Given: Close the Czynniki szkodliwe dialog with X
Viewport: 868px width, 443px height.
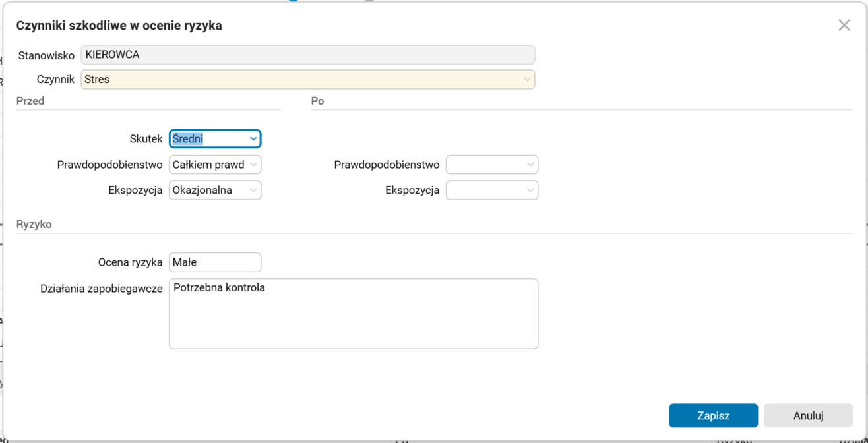Looking at the screenshot, I should (x=844, y=26).
